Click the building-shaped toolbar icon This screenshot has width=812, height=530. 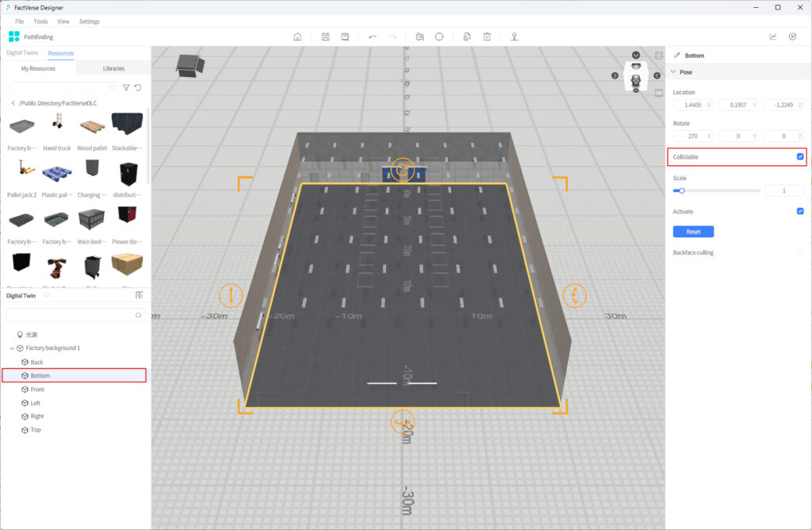tap(420, 36)
